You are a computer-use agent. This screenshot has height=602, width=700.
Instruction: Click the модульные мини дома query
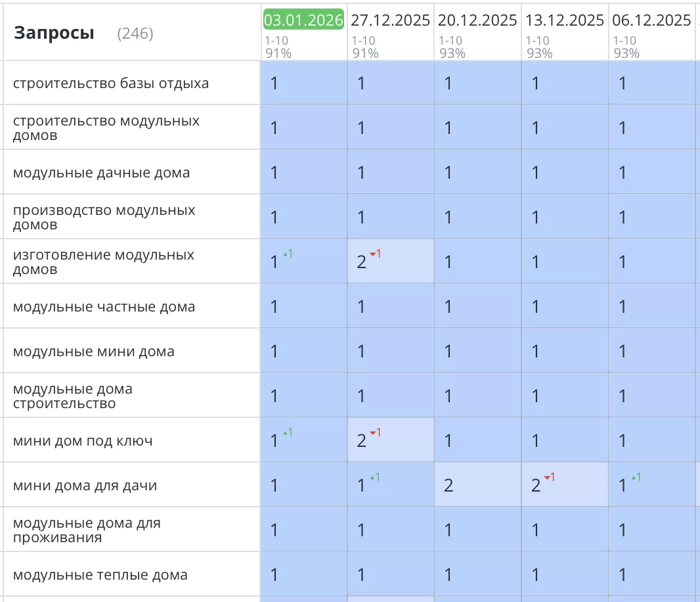[94, 352]
